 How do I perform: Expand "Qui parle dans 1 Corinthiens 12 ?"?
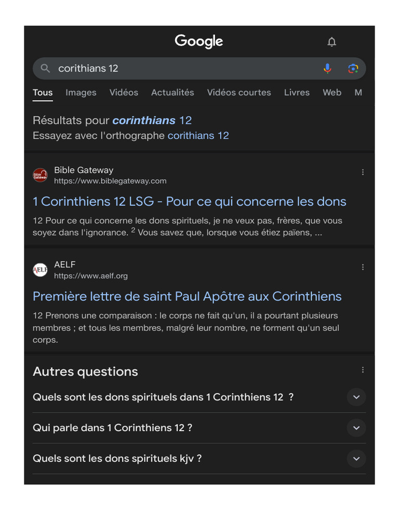356,428
